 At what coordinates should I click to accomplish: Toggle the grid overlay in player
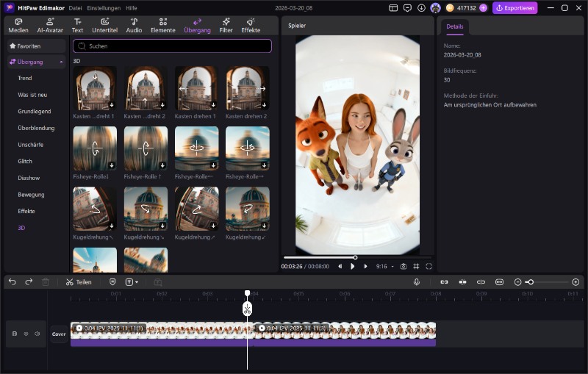pos(416,266)
